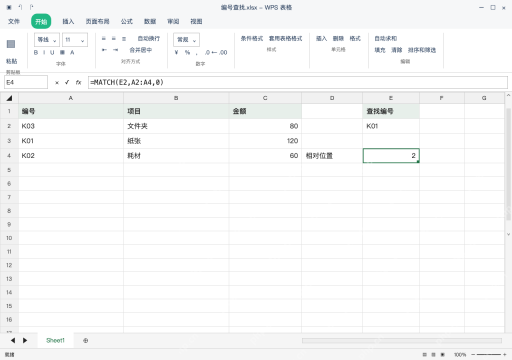
Task: Click Delete cells (删除) in ribbon
Action: coord(338,39)
